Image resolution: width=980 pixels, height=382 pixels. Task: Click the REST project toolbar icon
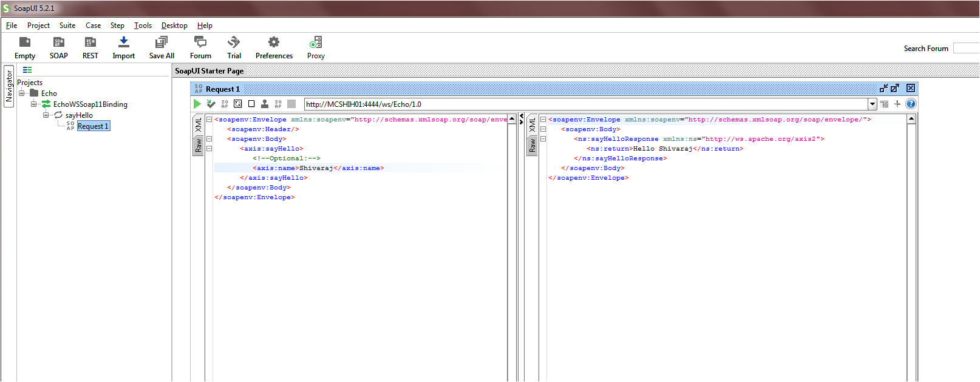click(90, 47)
